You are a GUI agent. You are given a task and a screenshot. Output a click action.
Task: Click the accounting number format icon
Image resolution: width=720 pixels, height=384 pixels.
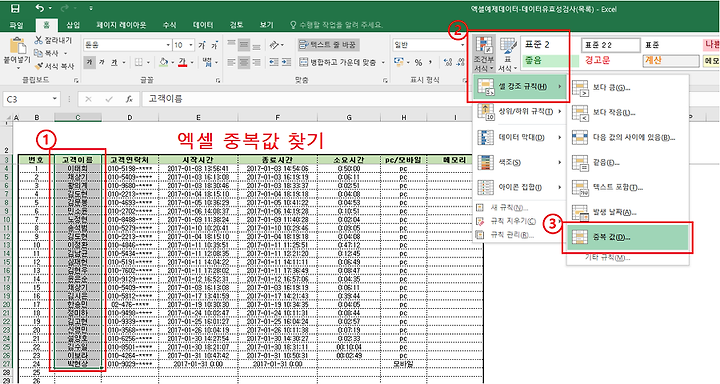click(399, 62)
